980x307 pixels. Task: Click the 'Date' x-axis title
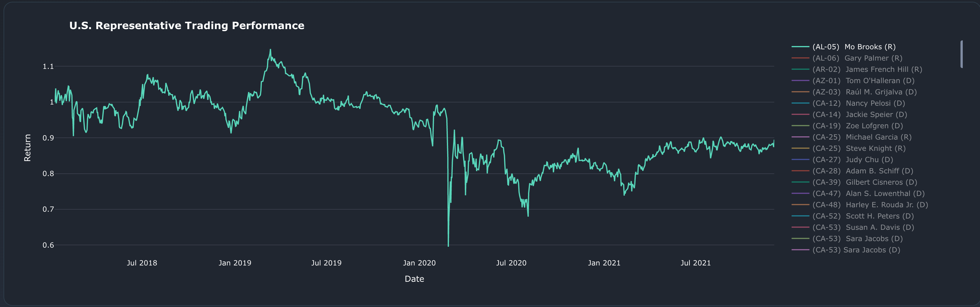(414, 279)
